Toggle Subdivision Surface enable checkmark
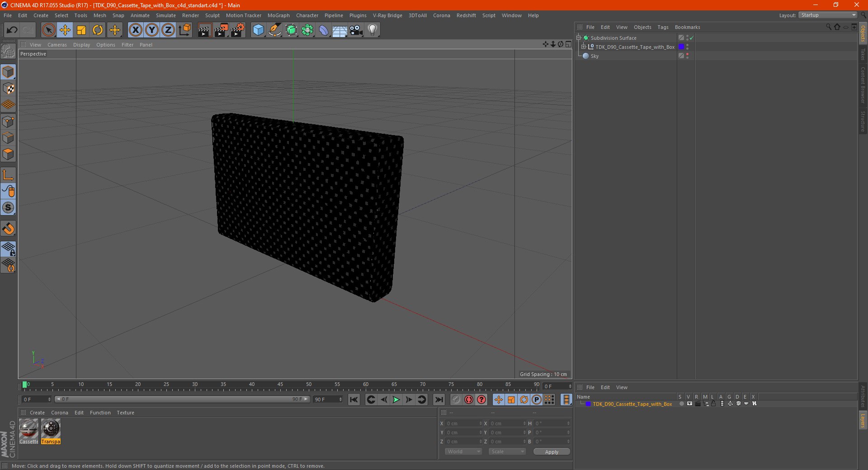868x470 pixels. 692,38
